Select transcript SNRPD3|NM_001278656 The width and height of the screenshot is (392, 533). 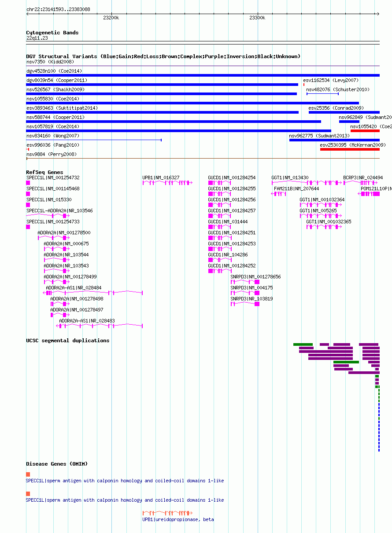click(x=255, y=277)
